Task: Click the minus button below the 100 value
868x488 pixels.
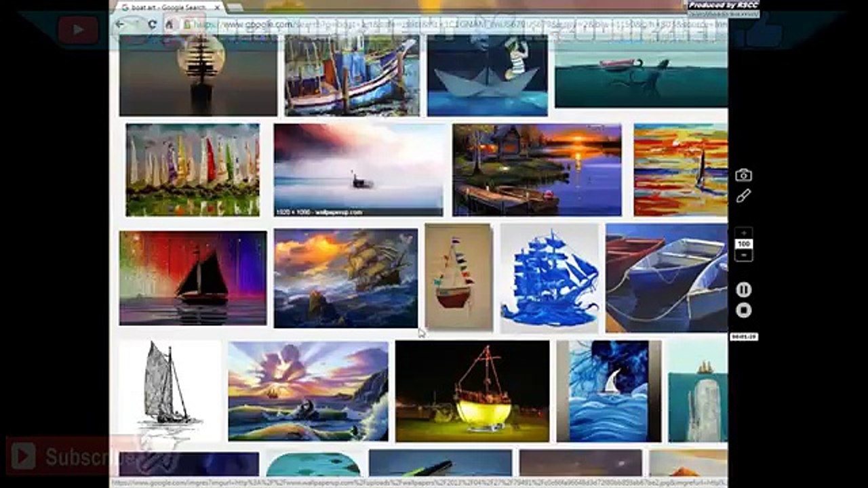Action: pyautogui.click(x=744, y=255)
